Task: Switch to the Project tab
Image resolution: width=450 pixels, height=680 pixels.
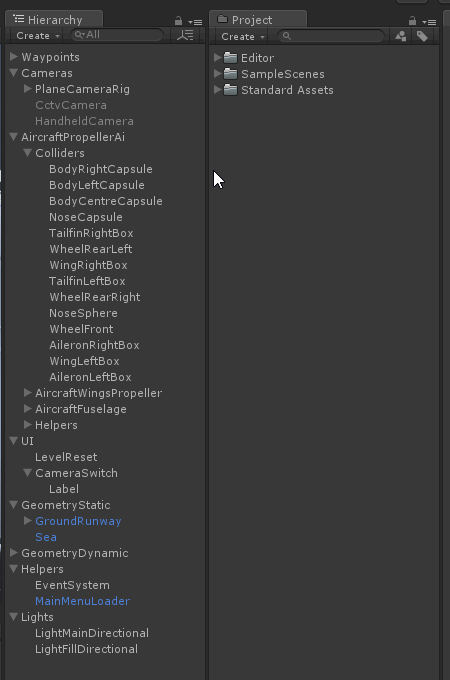Action: tap(258, 20)
